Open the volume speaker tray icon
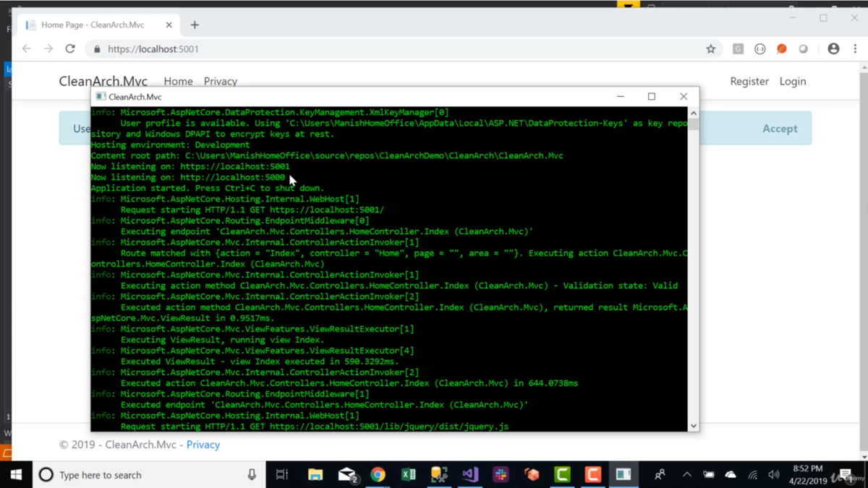This screenshot has height=488, width=868. [x=774, y=475]
